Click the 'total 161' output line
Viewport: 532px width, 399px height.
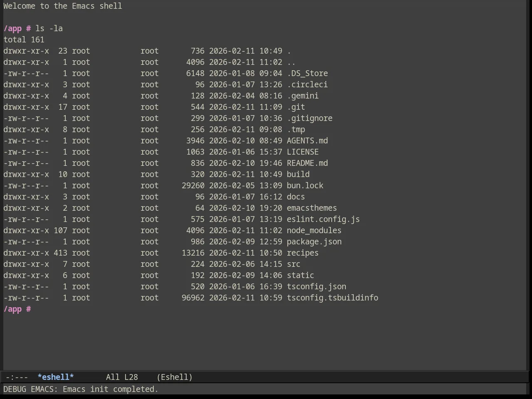24,40
